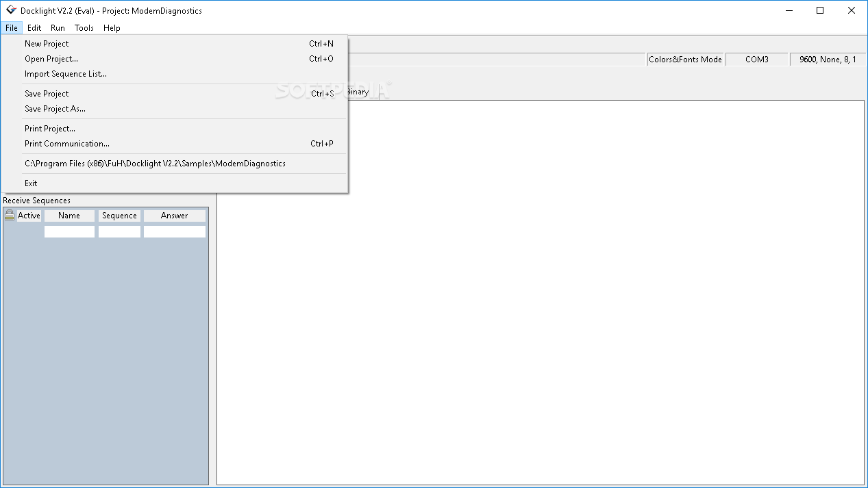Screen dimensions: 868x488
Task: Click the lock icon in Receive Sequences
Action: (10, 216)
